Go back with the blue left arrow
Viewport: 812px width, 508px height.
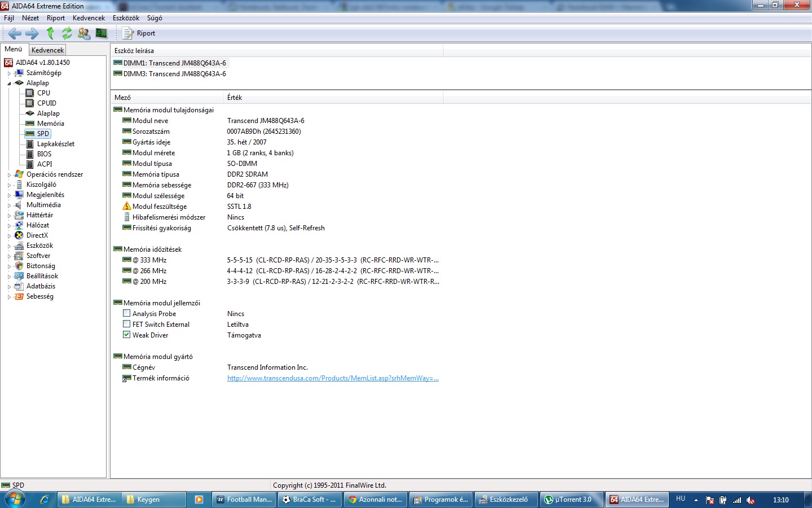pyautogui.click(x=15, y=33)
